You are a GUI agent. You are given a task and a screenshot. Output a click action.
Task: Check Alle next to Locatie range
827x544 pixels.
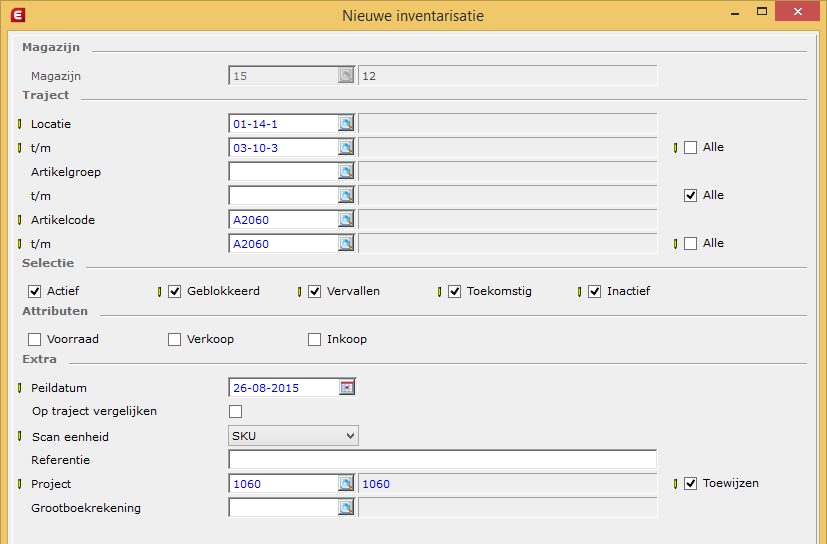690,147
